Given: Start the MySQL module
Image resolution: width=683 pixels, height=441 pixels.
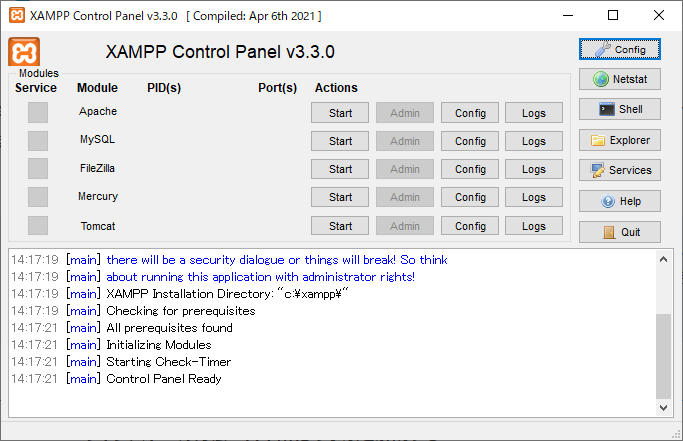Looking at the screenshot, I should [x=340, y=141].
